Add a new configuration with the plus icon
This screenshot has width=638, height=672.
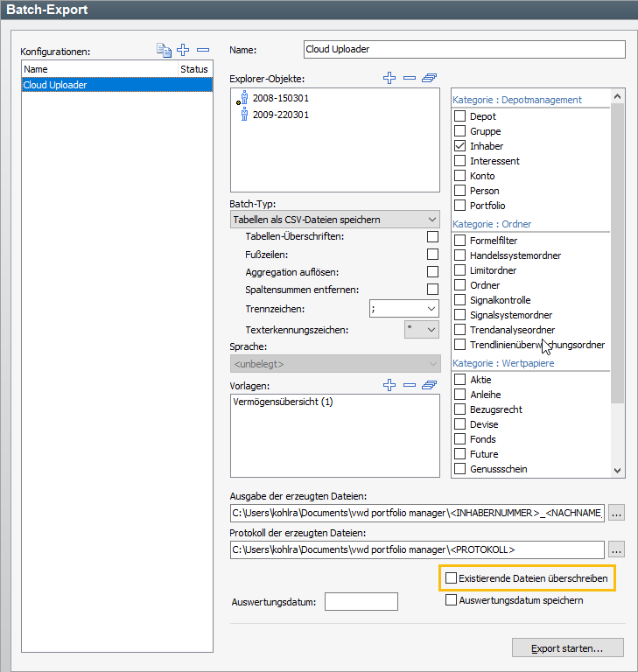coord(183,51)
